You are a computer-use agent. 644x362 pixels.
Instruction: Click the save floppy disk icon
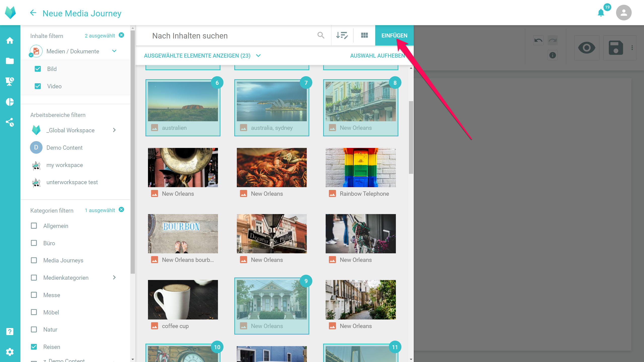[x=616, y=48]
